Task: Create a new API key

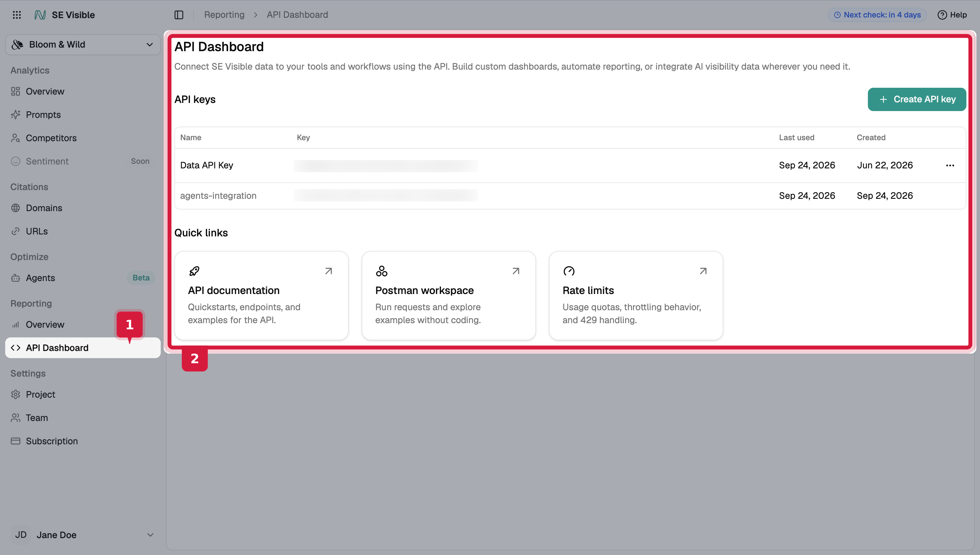Action: [x=917, y=99]
